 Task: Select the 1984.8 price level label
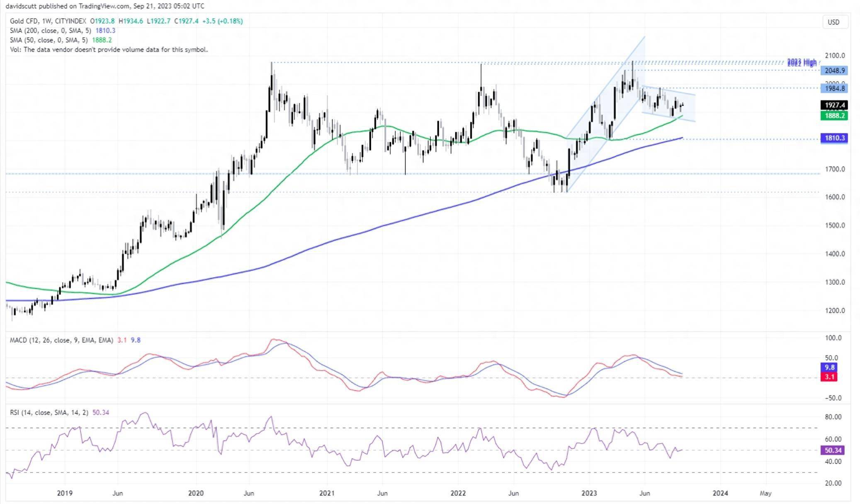click(834, 88)
